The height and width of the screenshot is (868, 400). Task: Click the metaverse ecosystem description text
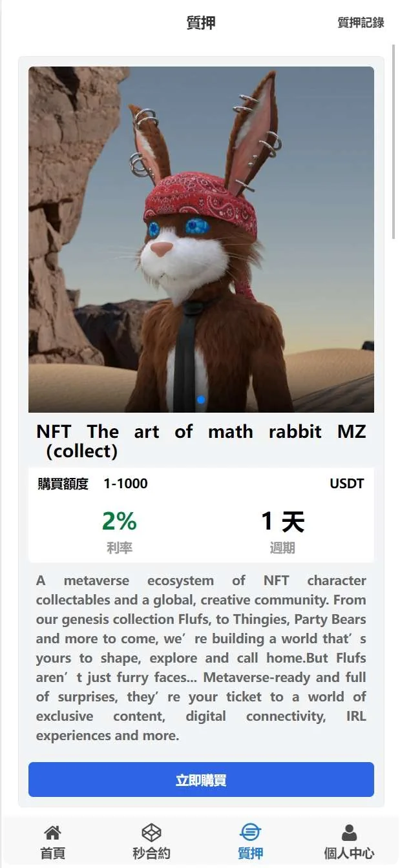(x=201, y=657)
